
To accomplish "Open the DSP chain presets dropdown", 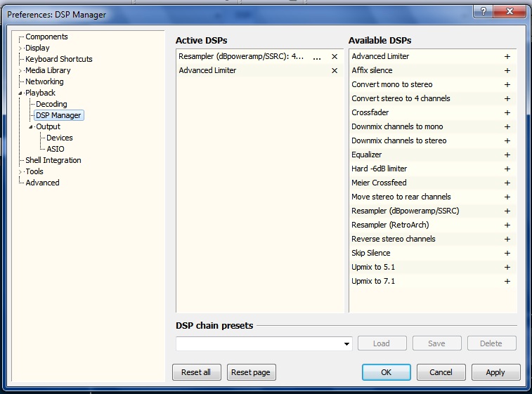I will (x=347, y=344).
